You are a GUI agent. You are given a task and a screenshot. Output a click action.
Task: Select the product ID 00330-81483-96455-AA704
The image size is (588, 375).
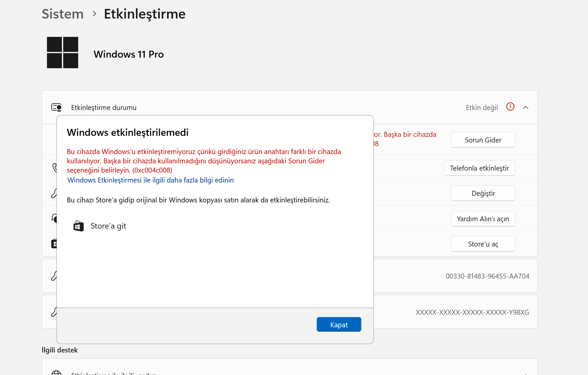487,276
